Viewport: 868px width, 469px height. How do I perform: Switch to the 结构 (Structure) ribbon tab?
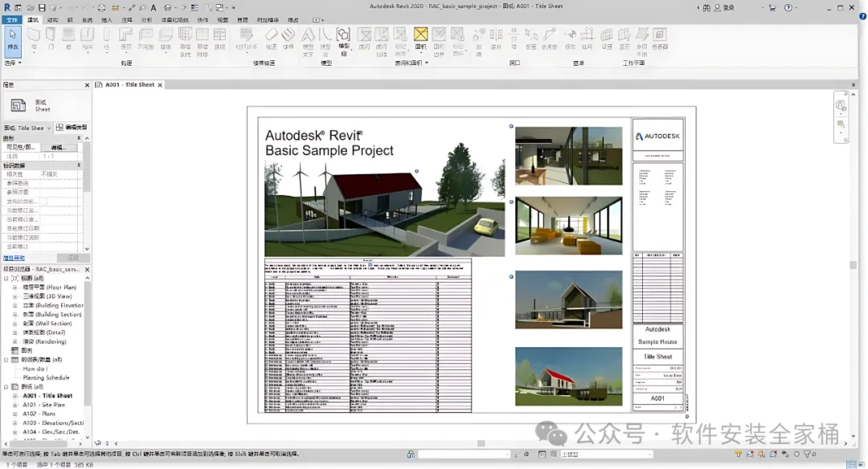[x=52, y=20]
